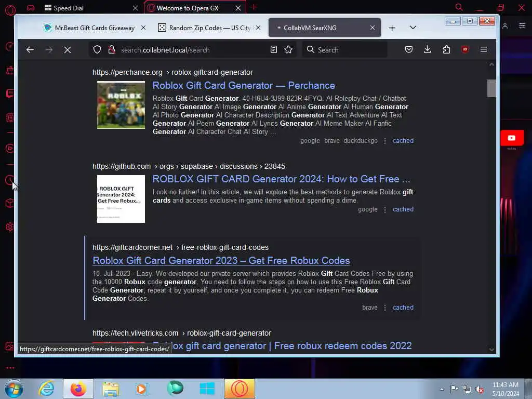
Task: Open GX Corner gamepad icon in Opera
Action: tap(31, 8)
